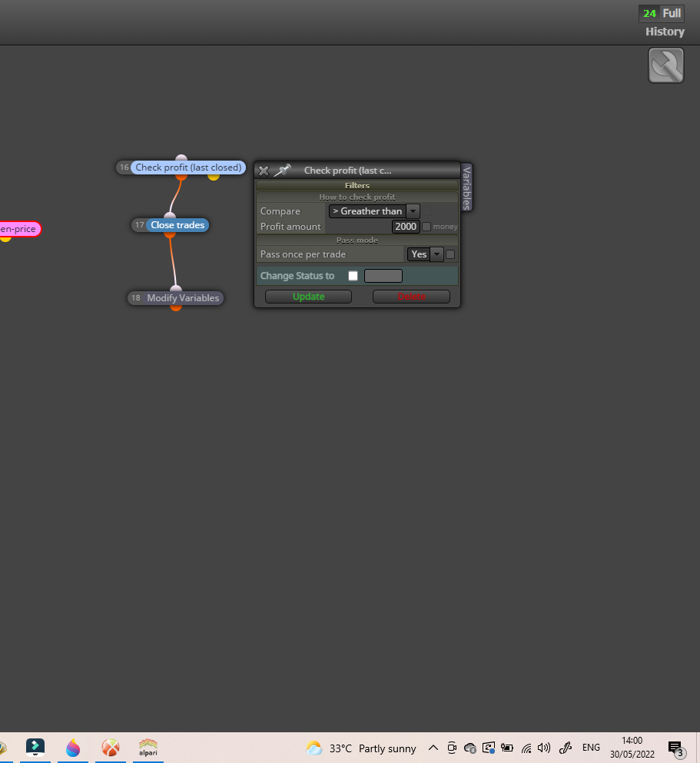The width and height of the screenshot is (700, 763).
Task: Remove block with the Delete button
Action: coord(411,297)
